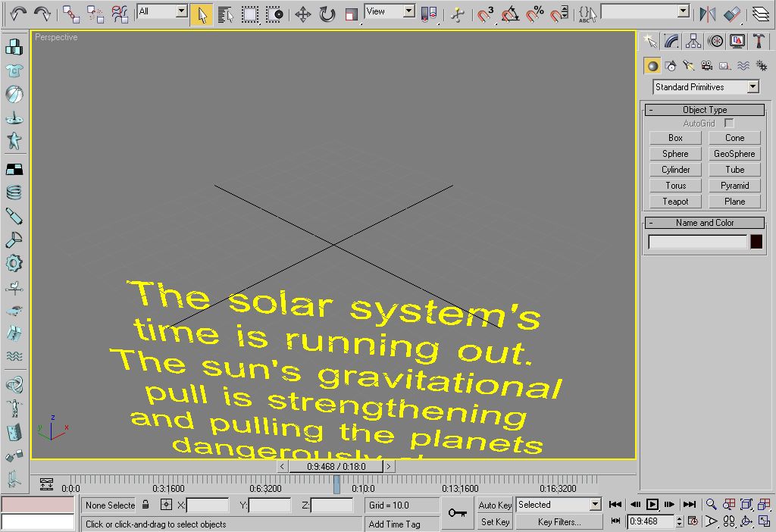Open the Modify panel tab
This screenshot has height=532, width=776.
pyautogui.click(x=671, y=41)
